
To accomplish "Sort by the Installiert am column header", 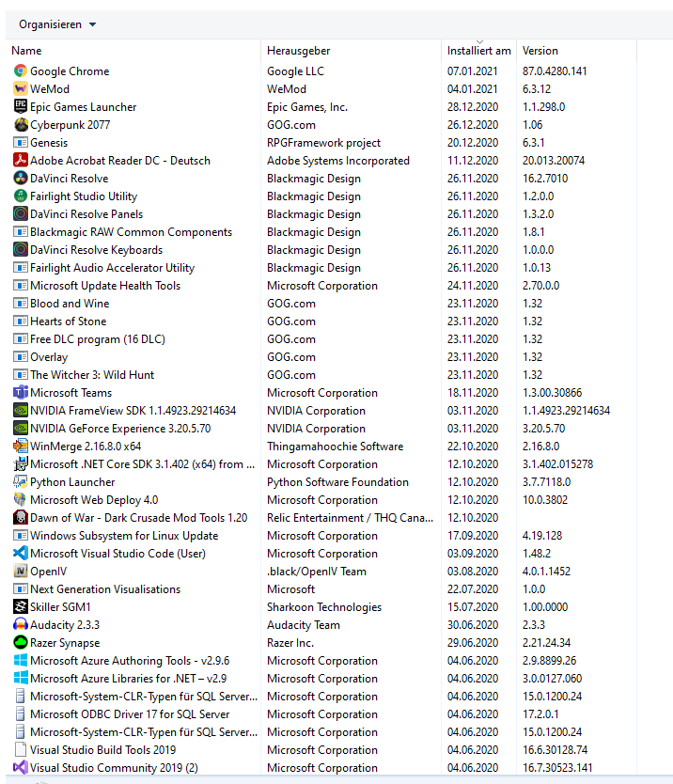I will click(478, 51).
